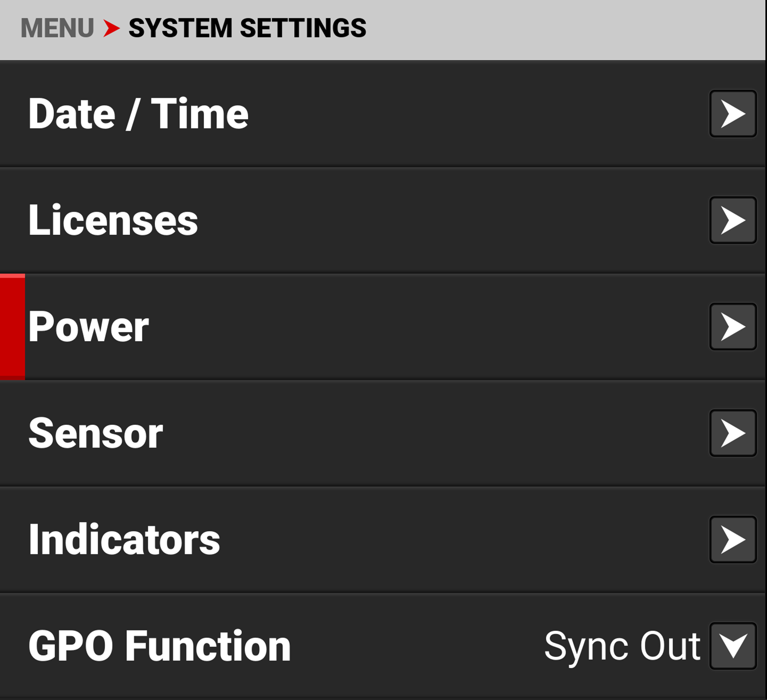This screenshot has height=700, width=767.
Task: Expand the GPO Function dropdown arrow
Action: (733, 646)
